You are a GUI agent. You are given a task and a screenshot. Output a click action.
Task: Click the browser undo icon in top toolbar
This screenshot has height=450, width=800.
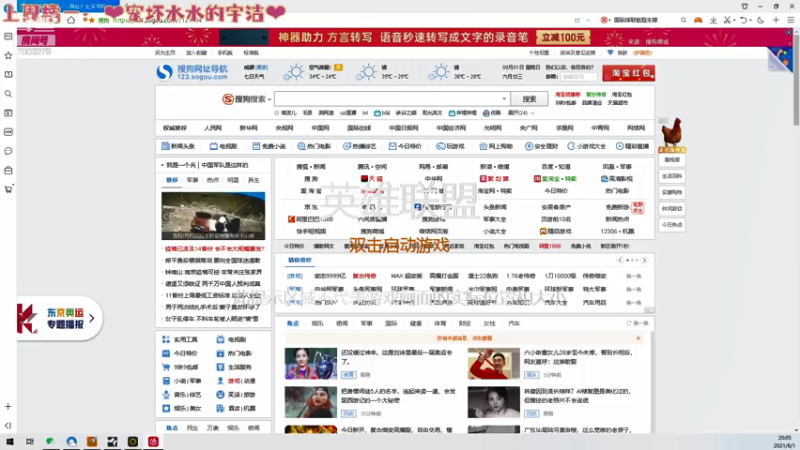(x=744, y=20)
